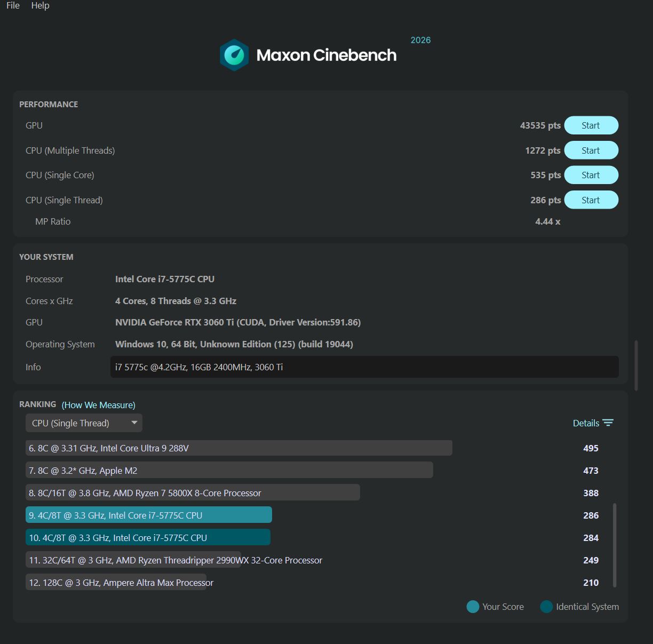Screen dimensions: 653x644
Task: Click the Maxon Cinebench title text
Action: point(326,55)
